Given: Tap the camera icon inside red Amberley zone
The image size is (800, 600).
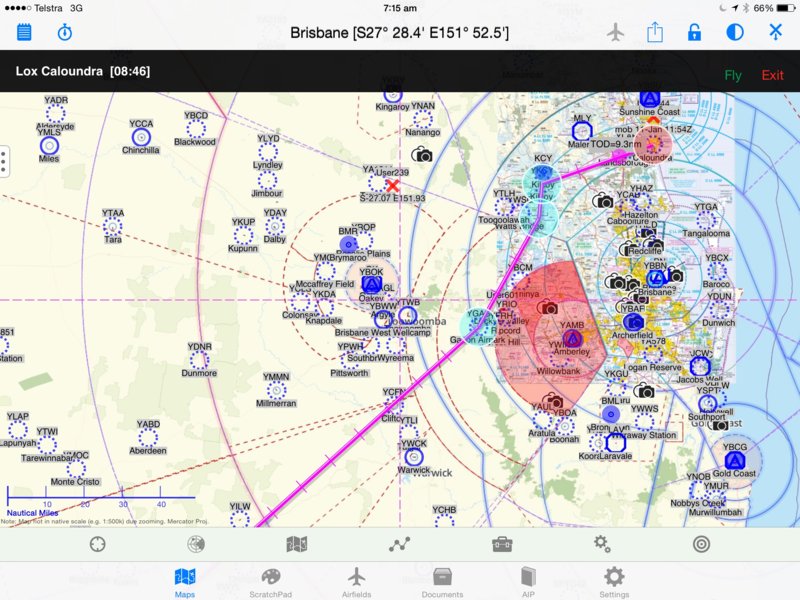Looking at the screenshot, I should (547, 308).
